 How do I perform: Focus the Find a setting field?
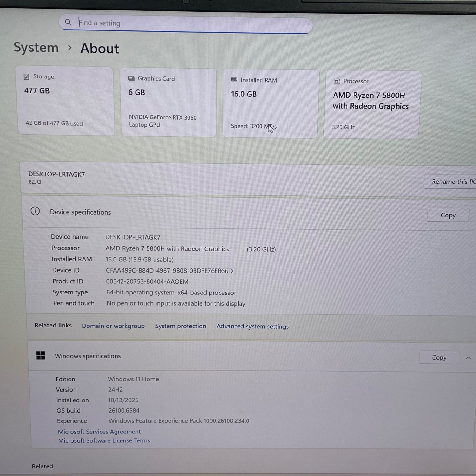tap(190, 23)
